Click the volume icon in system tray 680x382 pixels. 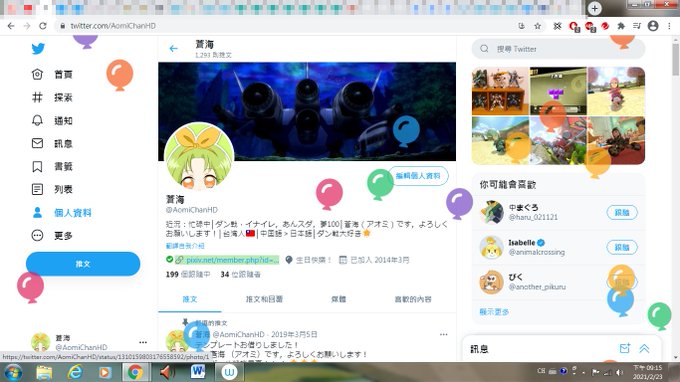620,372
